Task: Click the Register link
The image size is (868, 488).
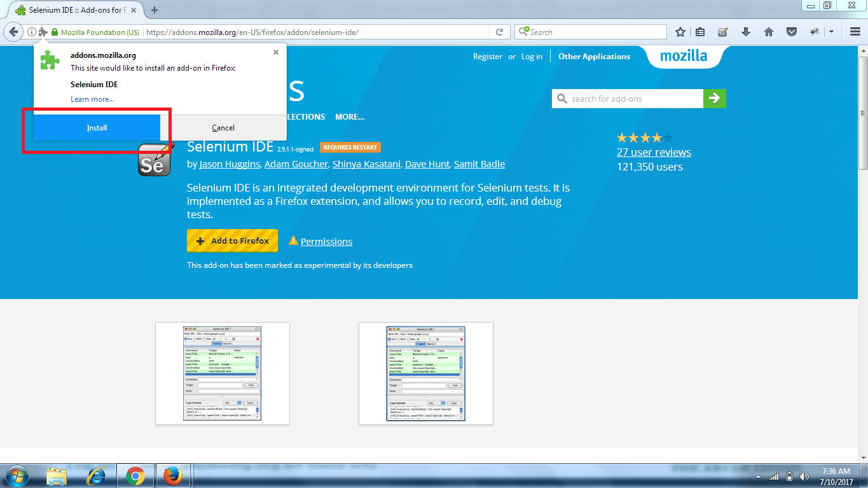Action: tap(488, 57)
